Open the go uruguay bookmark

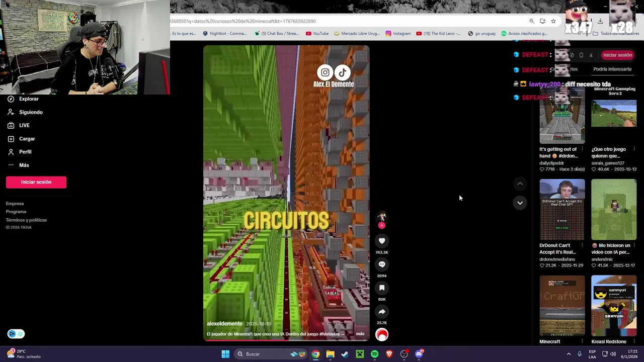tap(481, 34)
